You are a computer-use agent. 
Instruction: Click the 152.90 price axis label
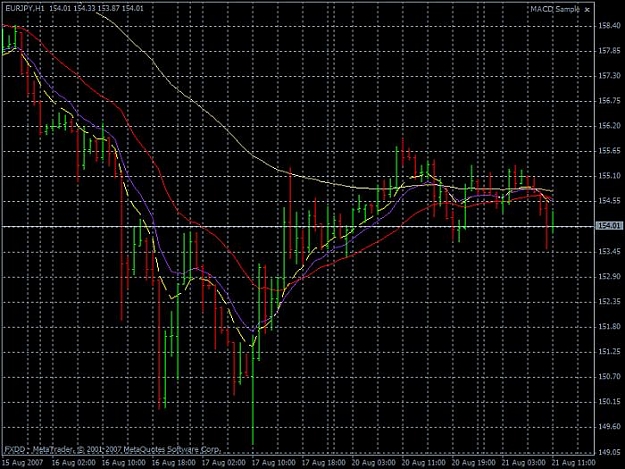click(610, 277)
